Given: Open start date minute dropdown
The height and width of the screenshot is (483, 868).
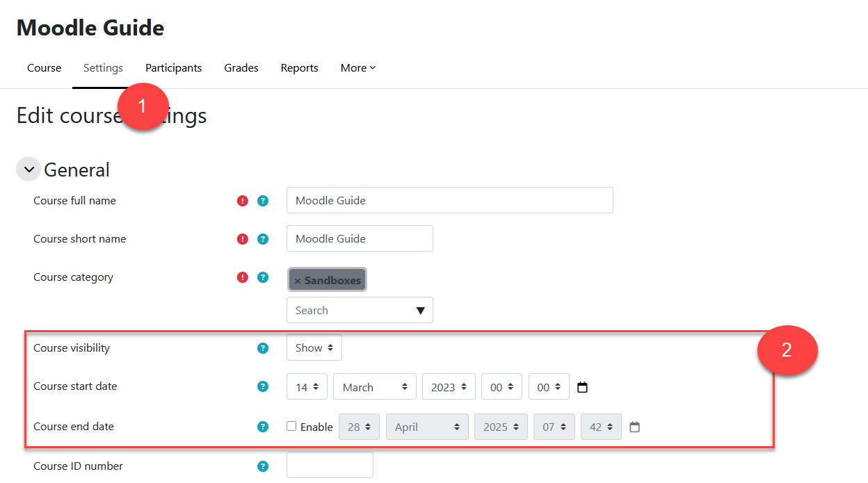Looking at the screenshot, I should [x=549, y=386].
